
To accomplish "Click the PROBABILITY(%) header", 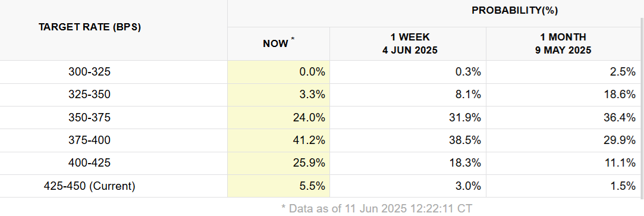I will click(514, 11).
